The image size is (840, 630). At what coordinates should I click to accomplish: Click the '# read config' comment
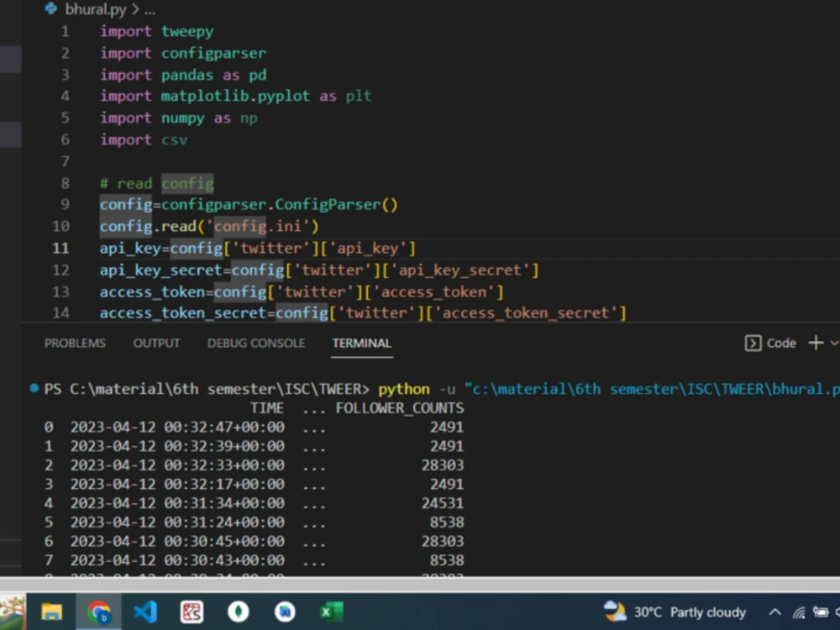(x=156, y=183)
